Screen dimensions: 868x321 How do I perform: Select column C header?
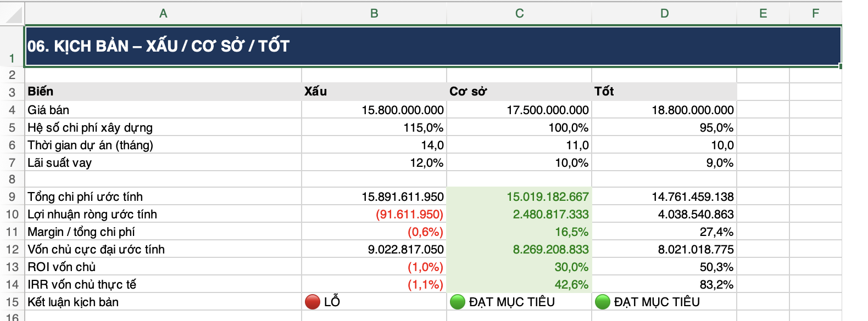[x=519, y=14]
